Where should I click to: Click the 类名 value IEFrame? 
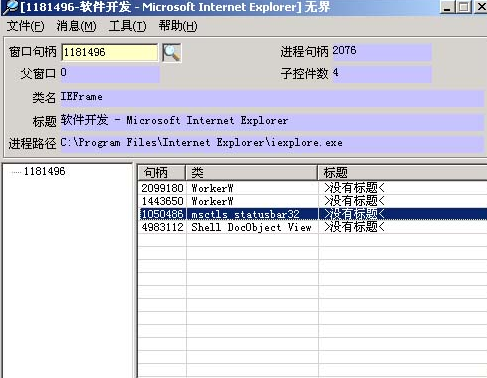point(272,98)
